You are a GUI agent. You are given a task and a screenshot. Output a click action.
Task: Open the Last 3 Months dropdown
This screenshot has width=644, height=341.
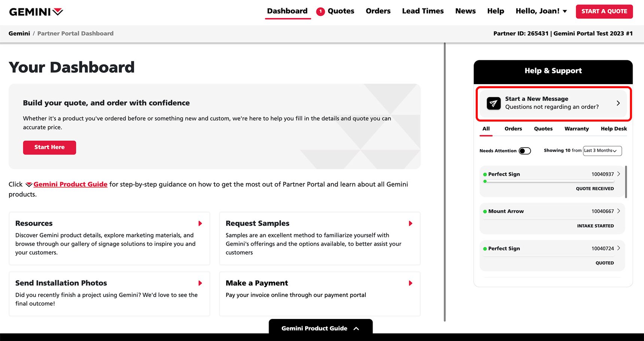pyautogui.click(x=602, y=151)
